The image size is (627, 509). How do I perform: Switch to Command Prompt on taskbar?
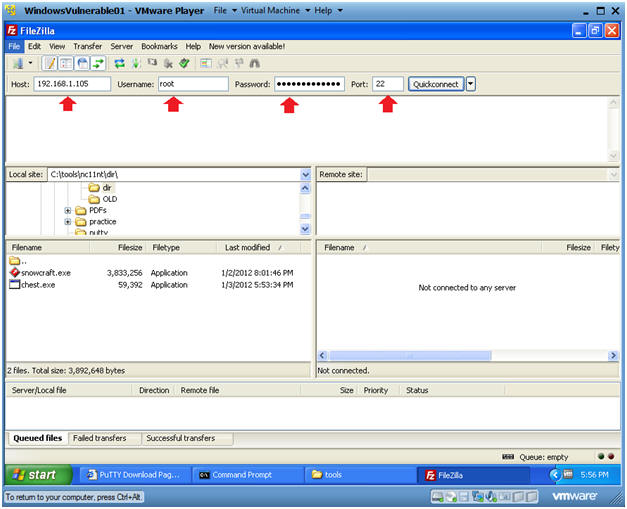(248, 475)
